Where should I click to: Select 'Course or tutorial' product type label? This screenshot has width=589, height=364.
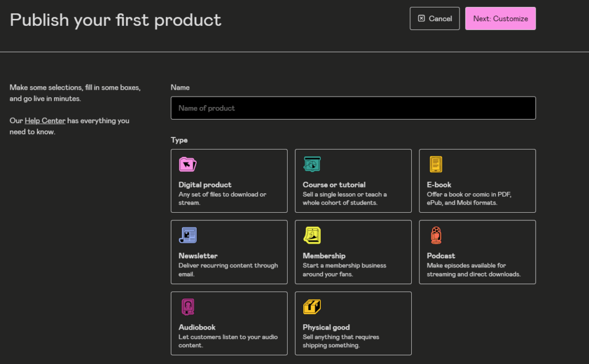point(334,185)
